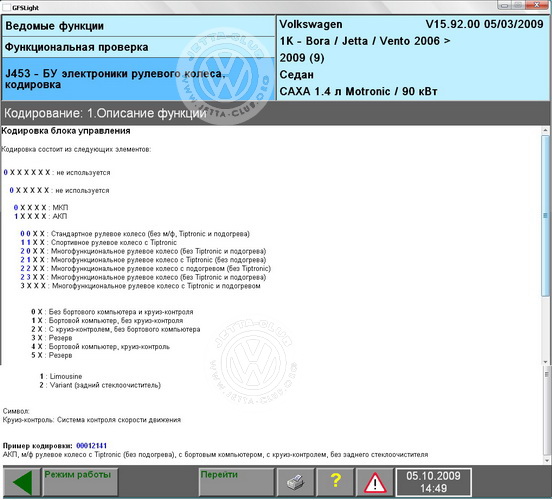Click the Перейти button
Viewport: 552px width, 500px height.
tap(236, 482)
